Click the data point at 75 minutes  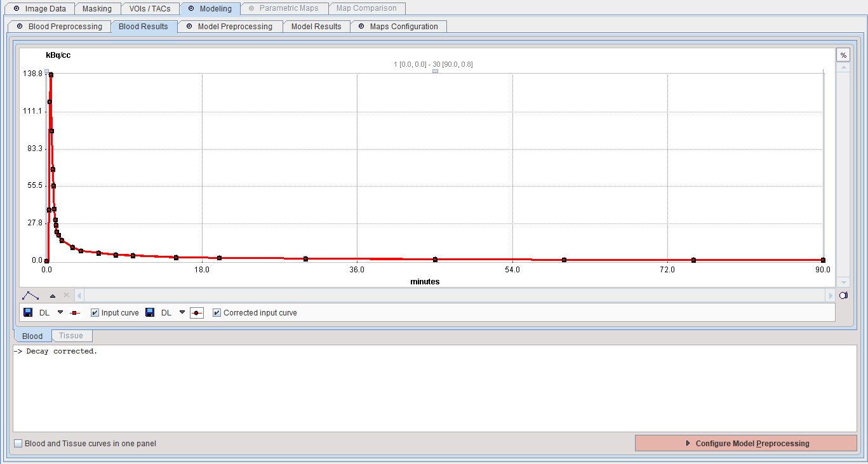tap(693, 260)
